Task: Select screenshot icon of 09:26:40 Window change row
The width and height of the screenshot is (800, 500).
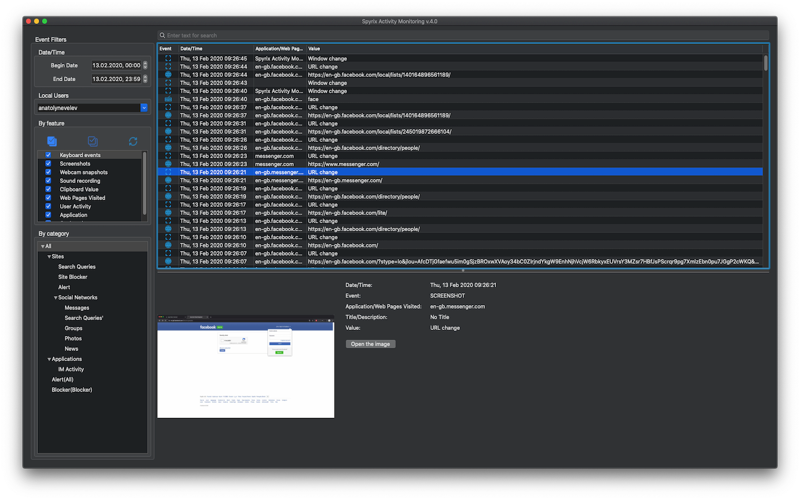Action: 168,91
